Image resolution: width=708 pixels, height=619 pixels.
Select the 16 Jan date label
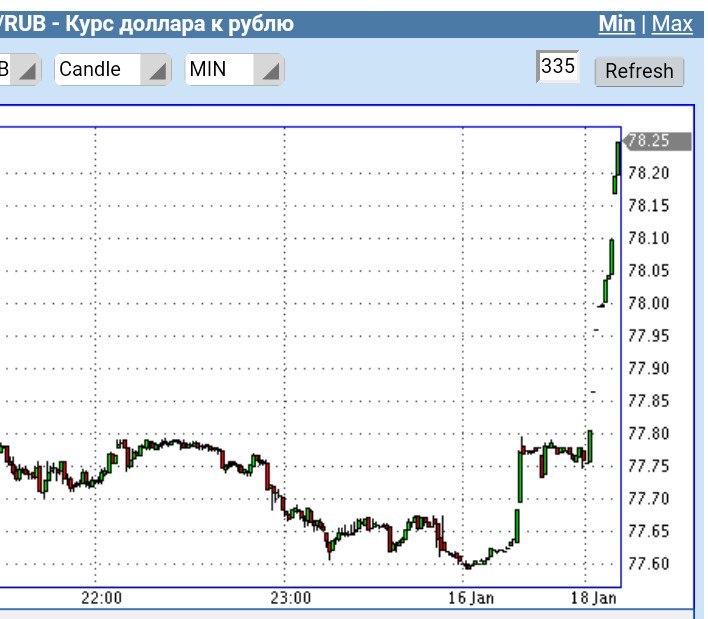click(x=470, y=598)
